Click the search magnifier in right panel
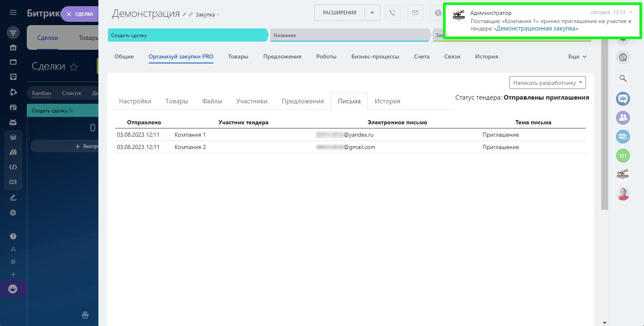Viewport: 644px width, 326px height. tap(623, 78)
